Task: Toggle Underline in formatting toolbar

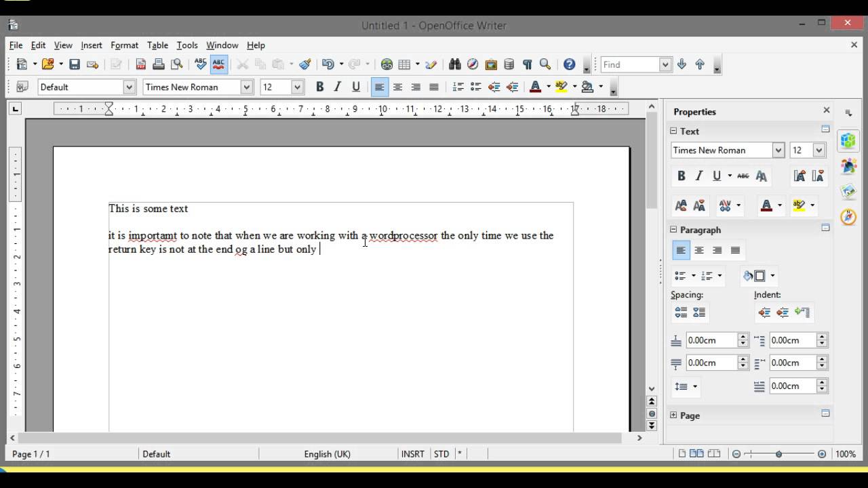Action: pos(356,87)
